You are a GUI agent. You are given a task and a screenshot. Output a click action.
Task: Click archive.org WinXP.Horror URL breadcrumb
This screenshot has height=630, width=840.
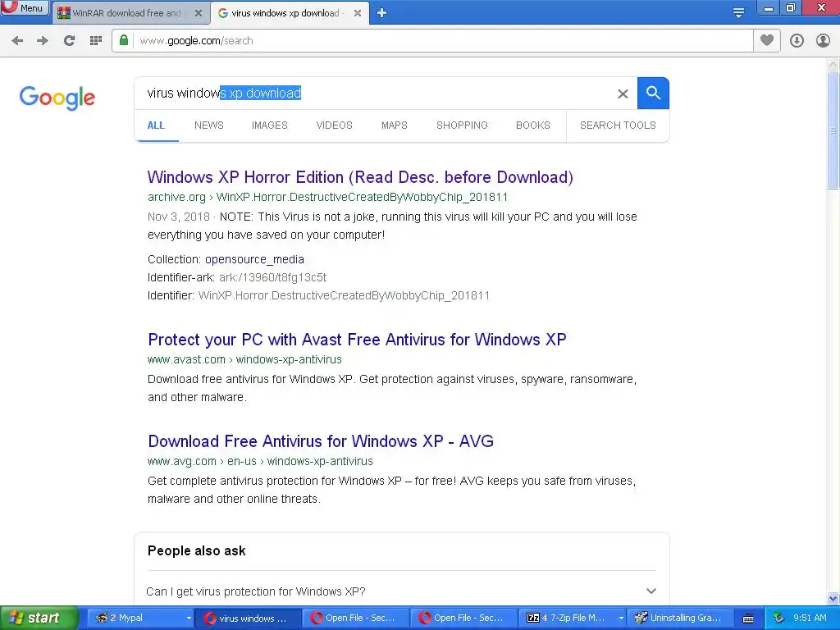(x=328, y=197)
